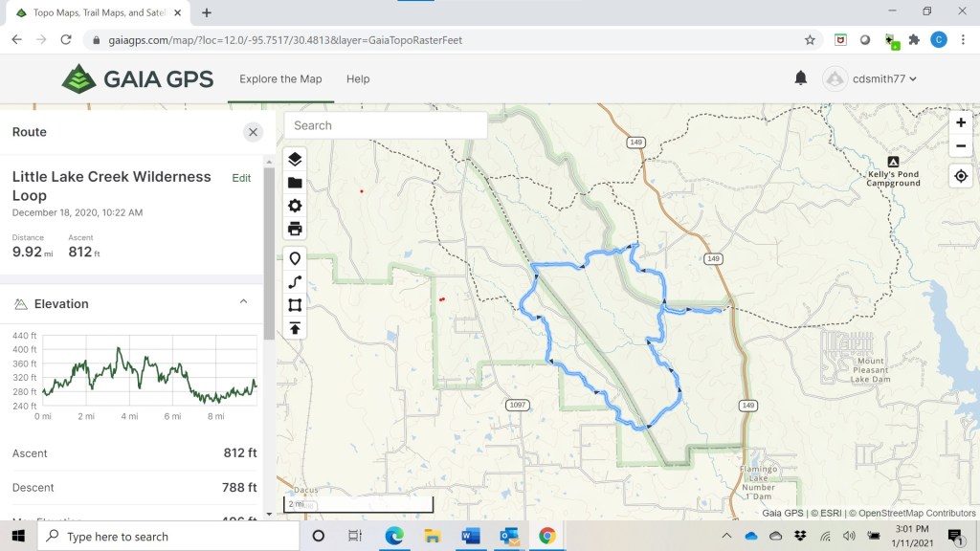Close the Route side panel
The height and width of the screenshot is (551, 980).
point(253,132)
